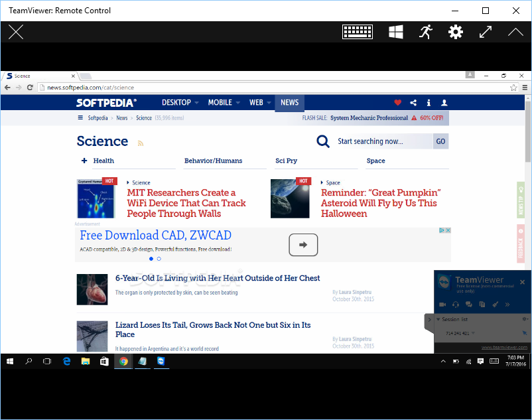Viewport: 532px width, 420px height.
Task: Click the asteroid thumbnail image
Action: tap(290, 198)
